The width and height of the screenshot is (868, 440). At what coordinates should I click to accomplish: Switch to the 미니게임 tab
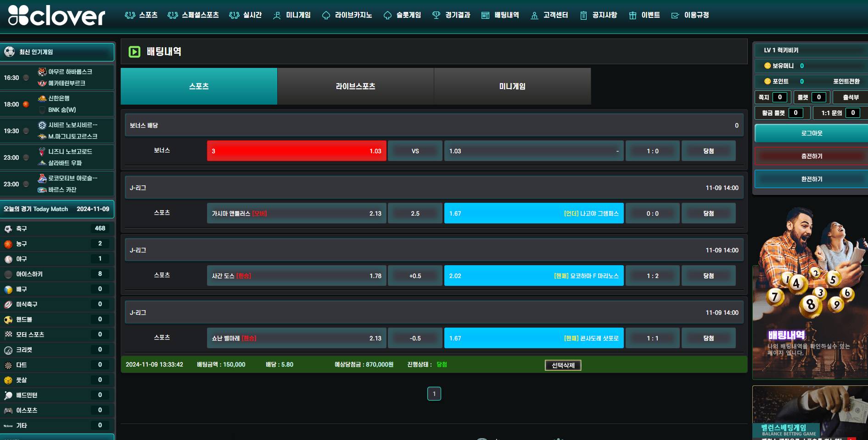point(512,86)
